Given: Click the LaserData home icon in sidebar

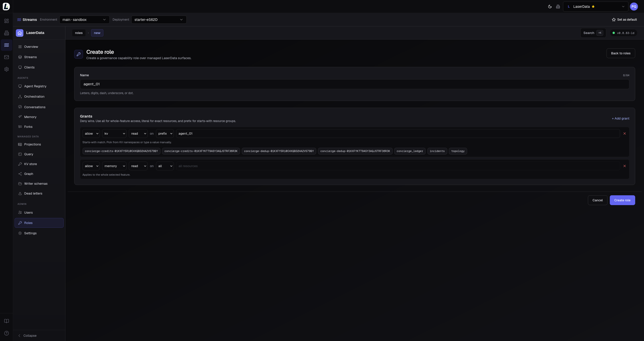Looking at the screenshot, I should (x=20, y=33).
